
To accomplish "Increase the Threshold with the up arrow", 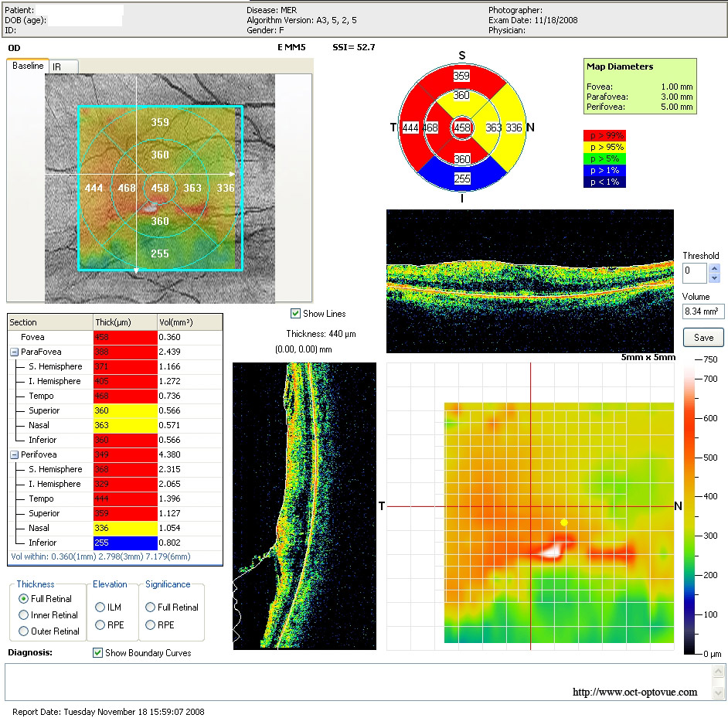I will tap(715, 268).
